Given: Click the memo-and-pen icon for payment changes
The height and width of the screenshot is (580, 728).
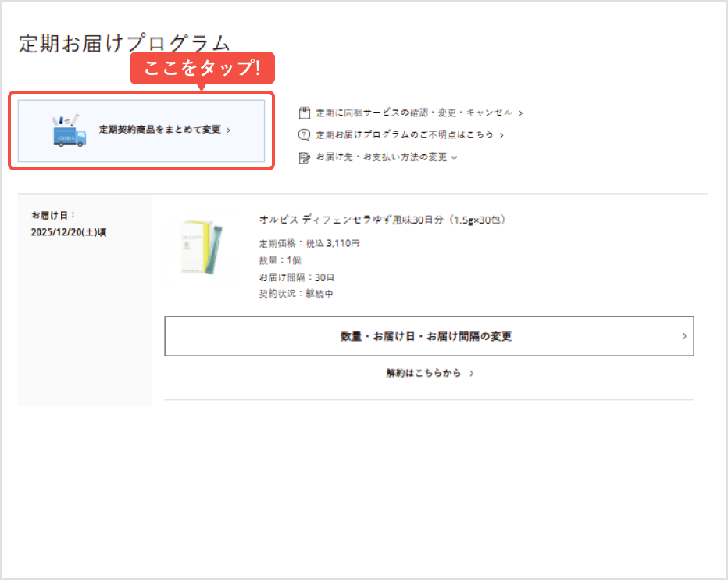Looking at the screenshot, I should point(304,156).
